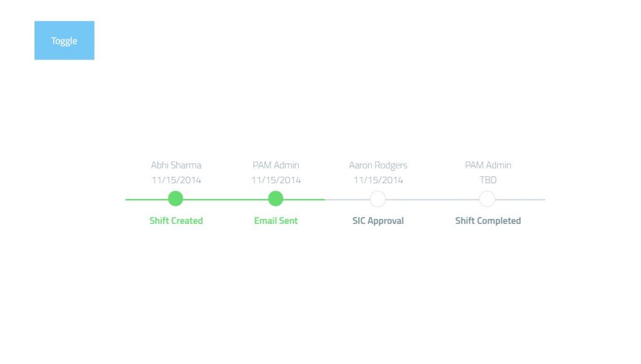Click PAM Admin name above Email Sent
Viewport: 641px width, 364px height.
pyautogui.click(x=276, y=165)
